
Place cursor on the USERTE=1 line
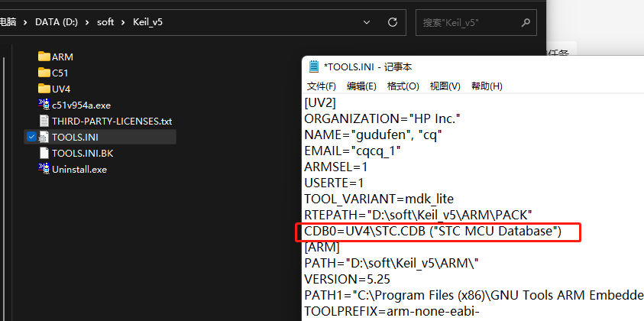point(334,183)
